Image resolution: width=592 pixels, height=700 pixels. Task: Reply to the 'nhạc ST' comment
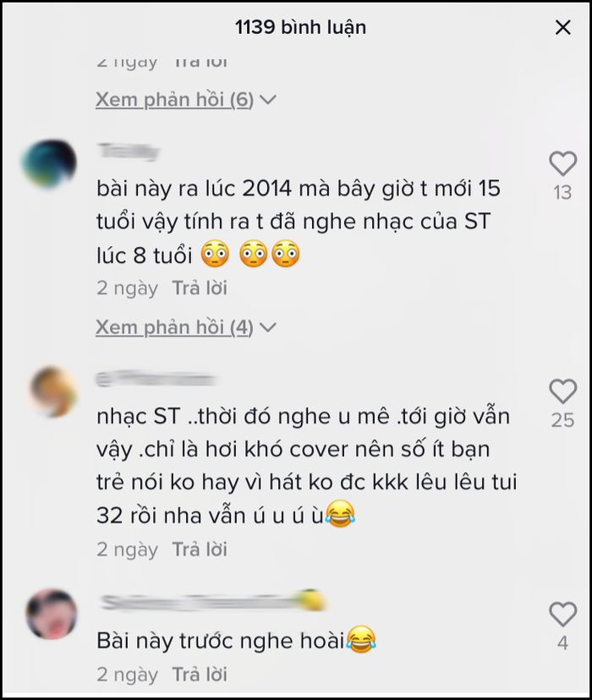200,550
